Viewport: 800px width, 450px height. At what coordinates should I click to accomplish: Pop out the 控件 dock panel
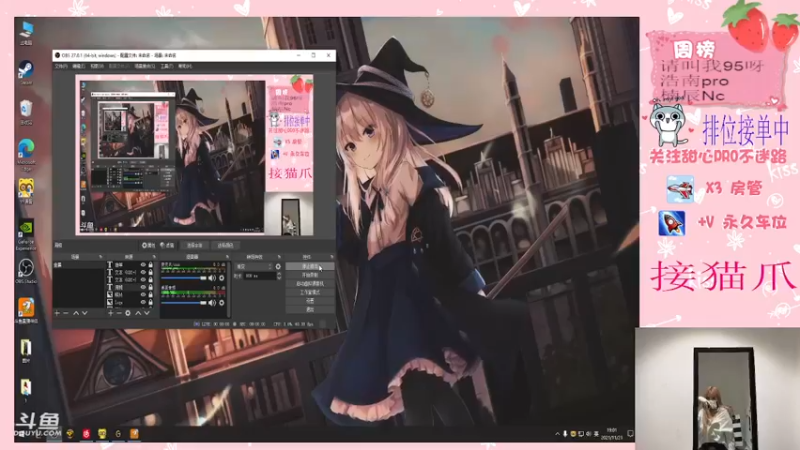(332, 257)
